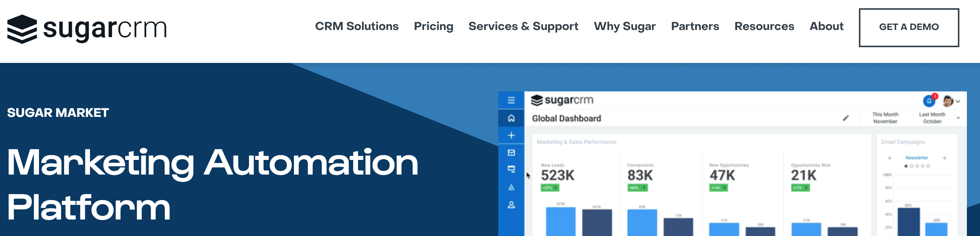
Task: Open the CRM Solutions menu
Action: tap(357, 26)
